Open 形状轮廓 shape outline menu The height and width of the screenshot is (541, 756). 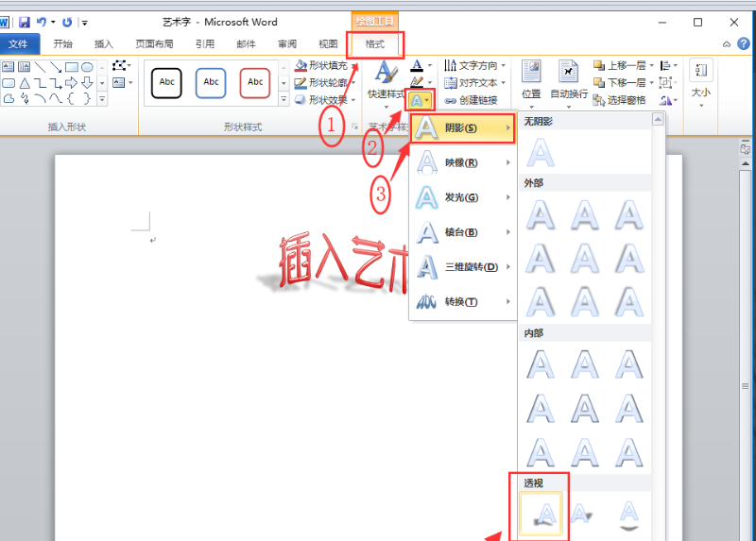pyautogui.click(x=325, y=83)
